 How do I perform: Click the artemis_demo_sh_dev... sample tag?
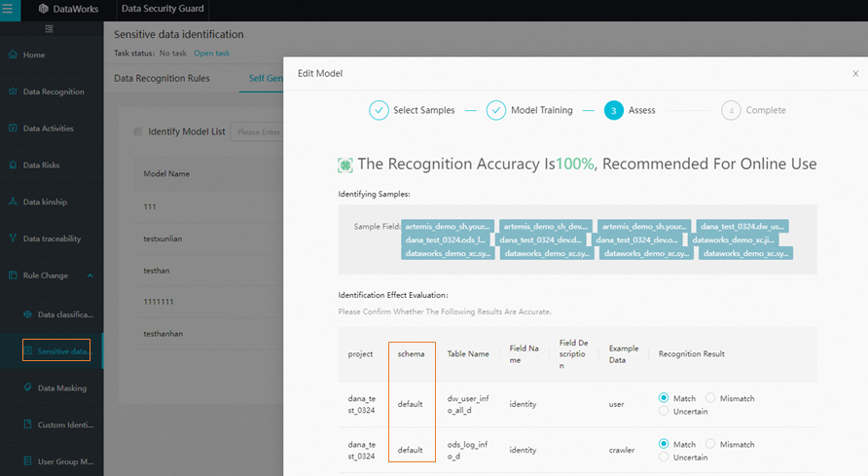[545, 226]
